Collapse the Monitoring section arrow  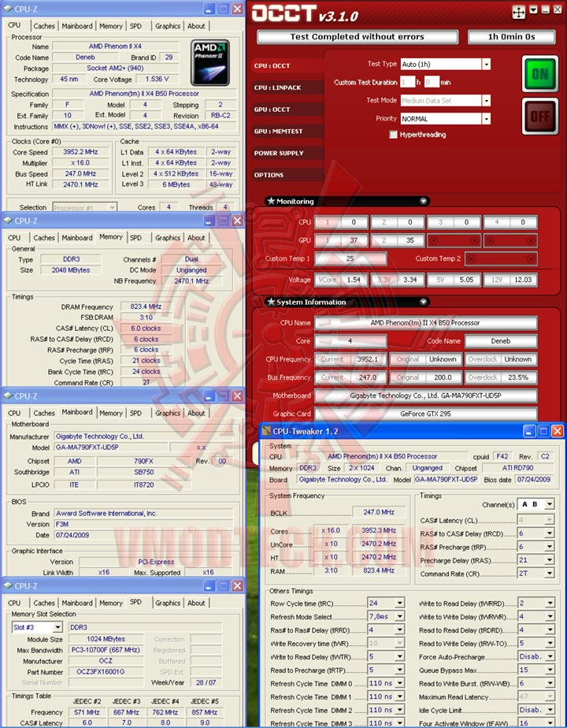423,201
